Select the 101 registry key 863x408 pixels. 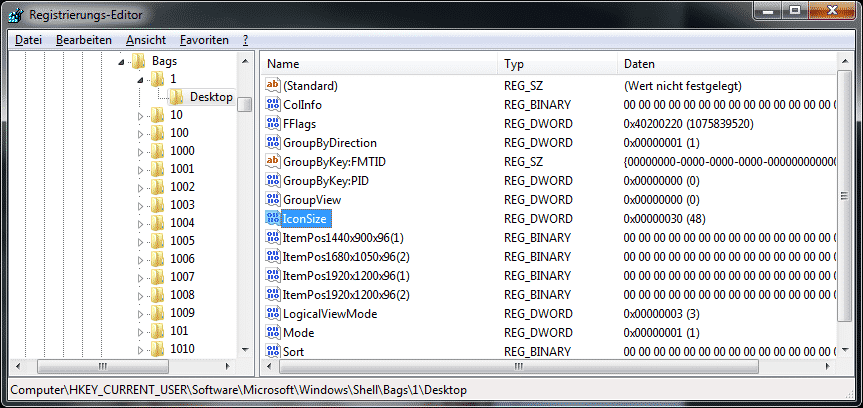click(x=179, y=331)
